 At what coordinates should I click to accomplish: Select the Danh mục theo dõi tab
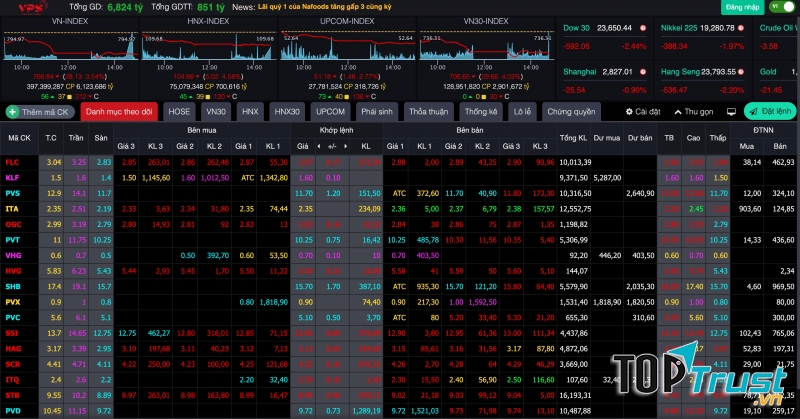click(x=119, y=112)
